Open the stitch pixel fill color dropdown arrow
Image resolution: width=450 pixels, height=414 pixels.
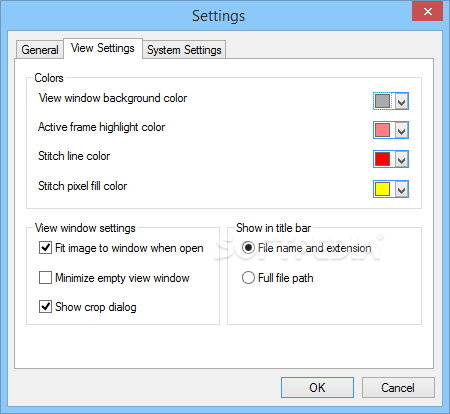tap(402, 189)
